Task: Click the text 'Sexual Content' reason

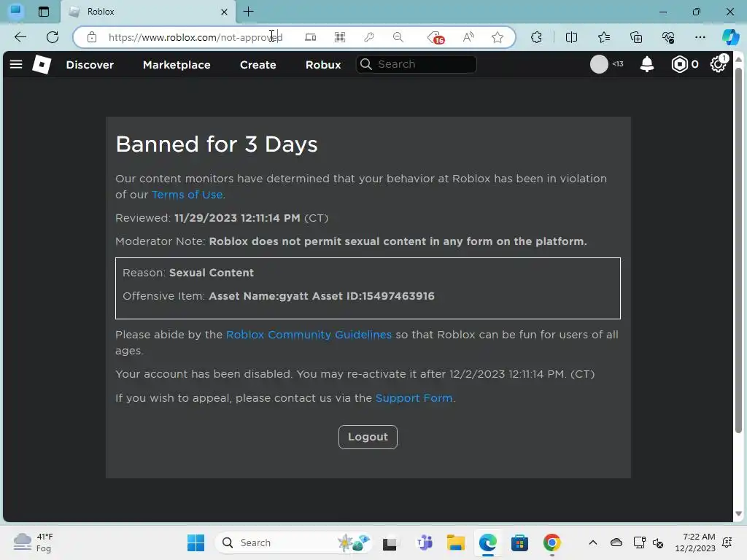Action: (212, 273)
